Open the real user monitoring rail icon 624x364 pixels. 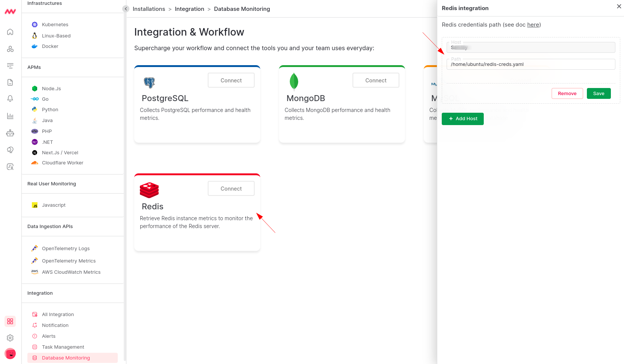pos(10,167)
